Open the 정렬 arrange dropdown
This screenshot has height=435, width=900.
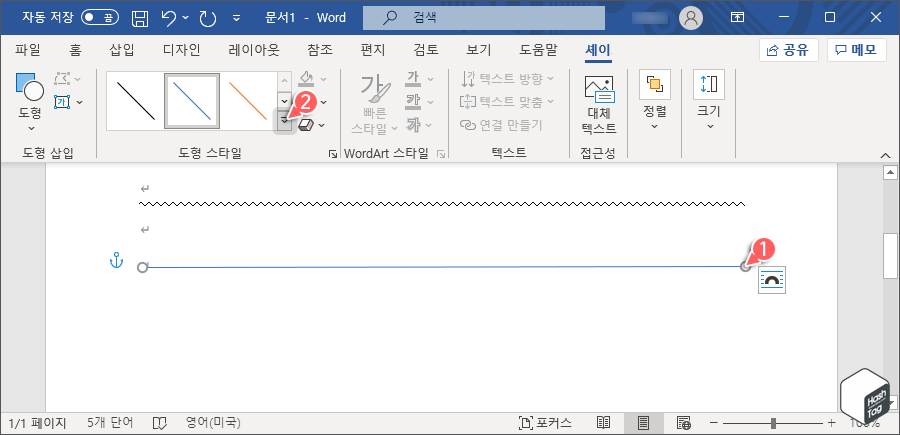click(655, 101)
